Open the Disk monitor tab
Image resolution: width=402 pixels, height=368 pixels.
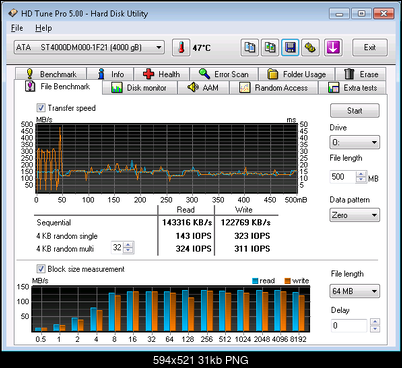(x=140, y=88)
